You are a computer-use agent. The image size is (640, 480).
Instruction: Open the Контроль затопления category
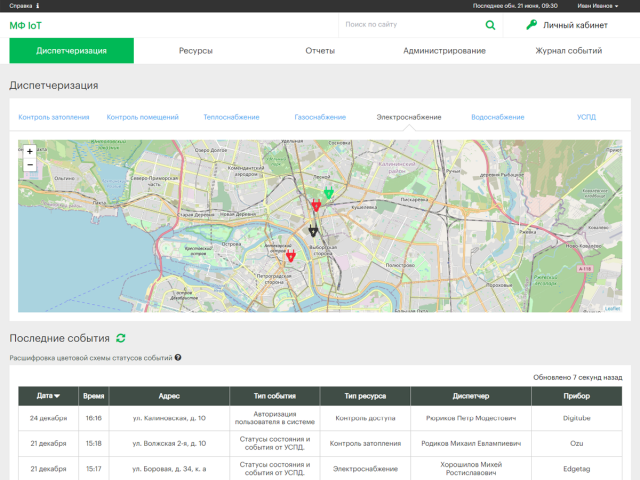point(54,117)
